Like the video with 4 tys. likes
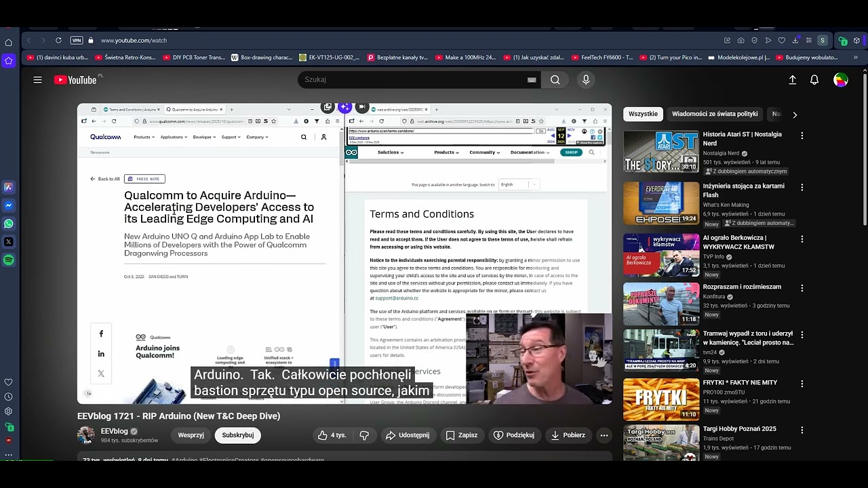This screenshot has width=868, height=488. (331, 435)
